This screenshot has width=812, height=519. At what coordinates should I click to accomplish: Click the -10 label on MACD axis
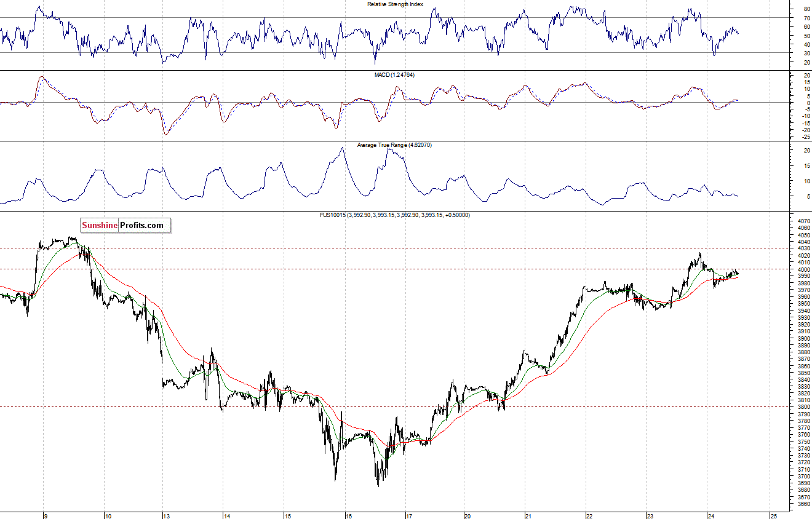[805, 116]
